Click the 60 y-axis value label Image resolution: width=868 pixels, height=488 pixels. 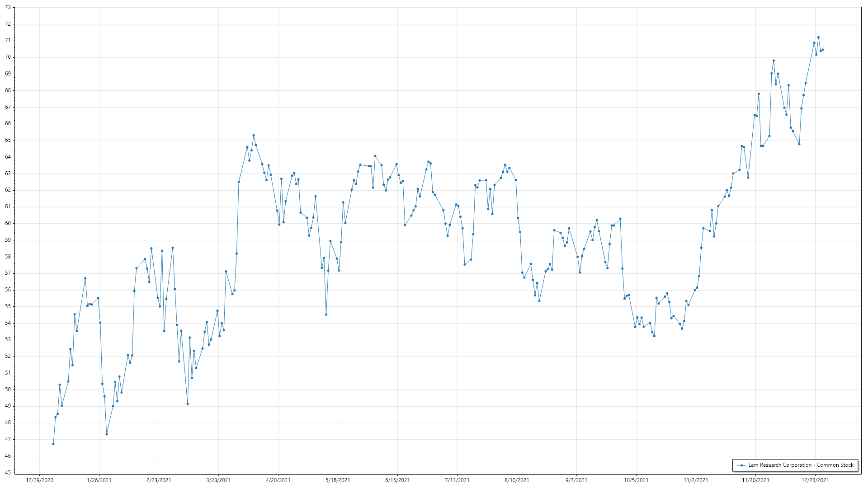pyautogui.click(x=8, y=223)
